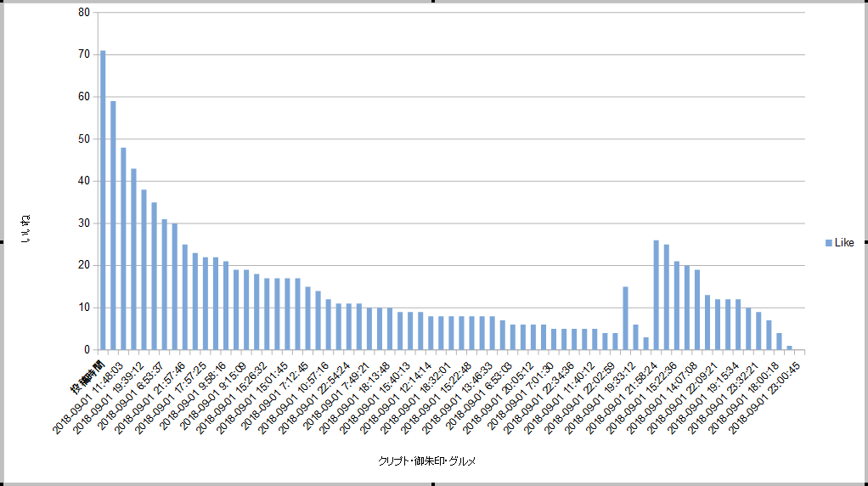
Task: Click the blue Like legend color swatch
Action: (829, 244)
